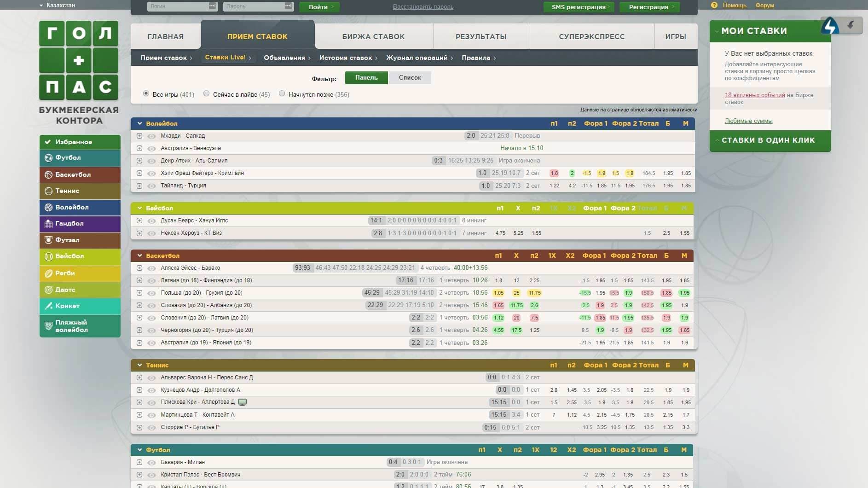Select the Basketball icon in sidebar
This screenshot has width=868, height=488.
point(48,174)
